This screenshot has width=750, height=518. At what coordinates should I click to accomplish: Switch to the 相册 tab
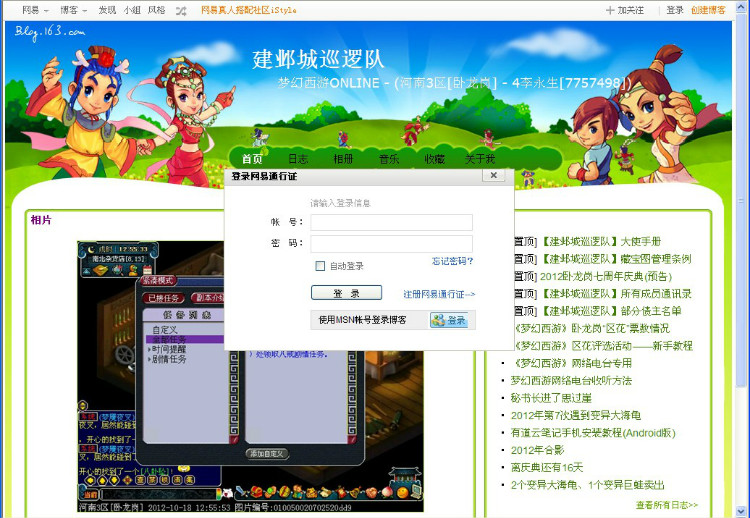tap(343, 158)
